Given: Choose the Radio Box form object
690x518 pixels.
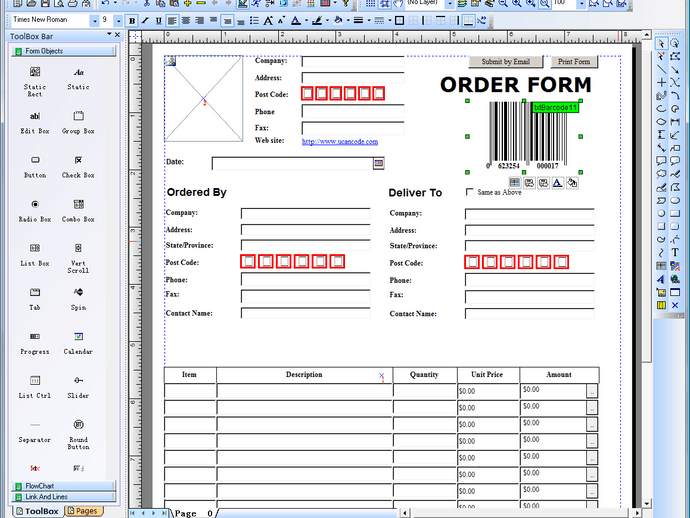Looking at the screenshot, I should coord(35,211).
